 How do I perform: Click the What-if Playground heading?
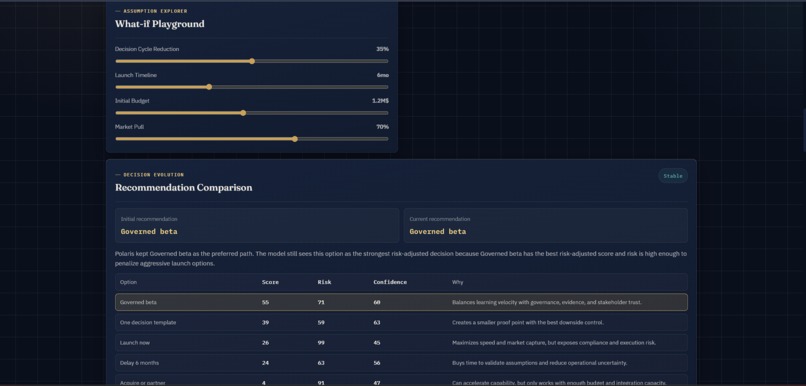[x=159, y=24]
